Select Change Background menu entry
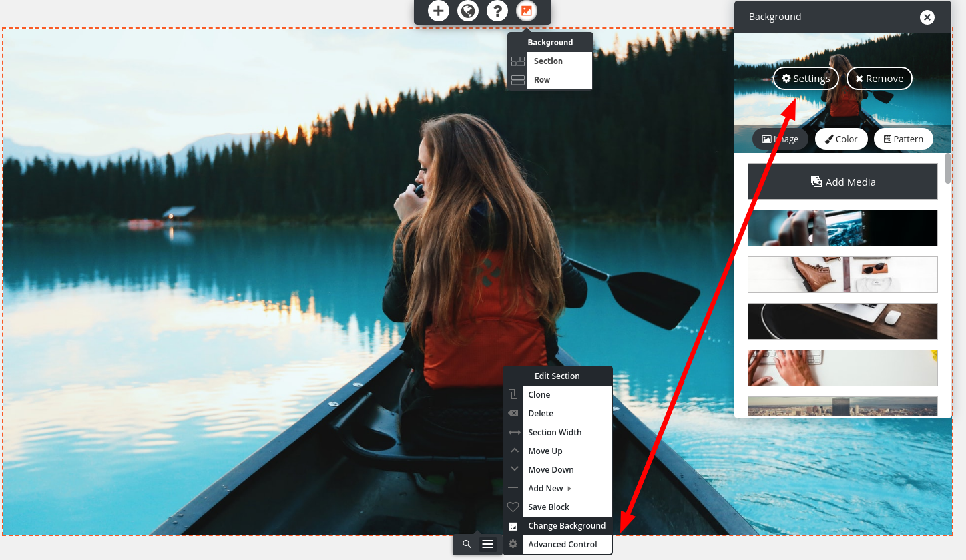 tap(567, 526)
